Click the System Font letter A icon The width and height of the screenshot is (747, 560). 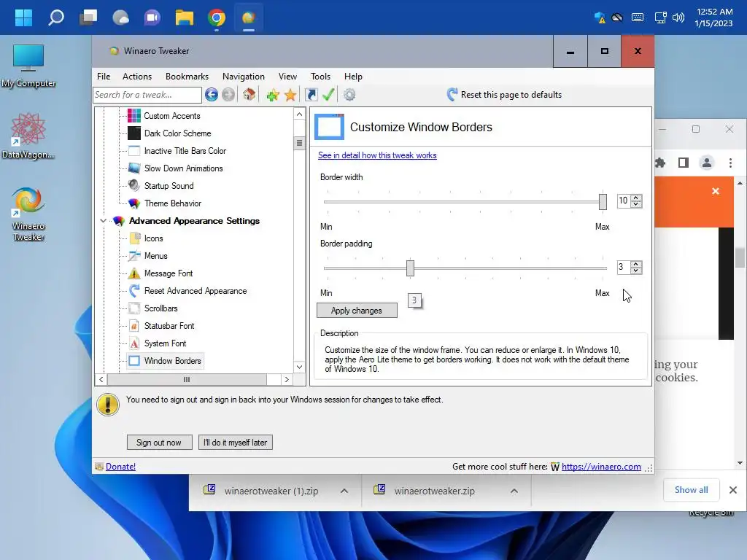click(x=134, y=343)
